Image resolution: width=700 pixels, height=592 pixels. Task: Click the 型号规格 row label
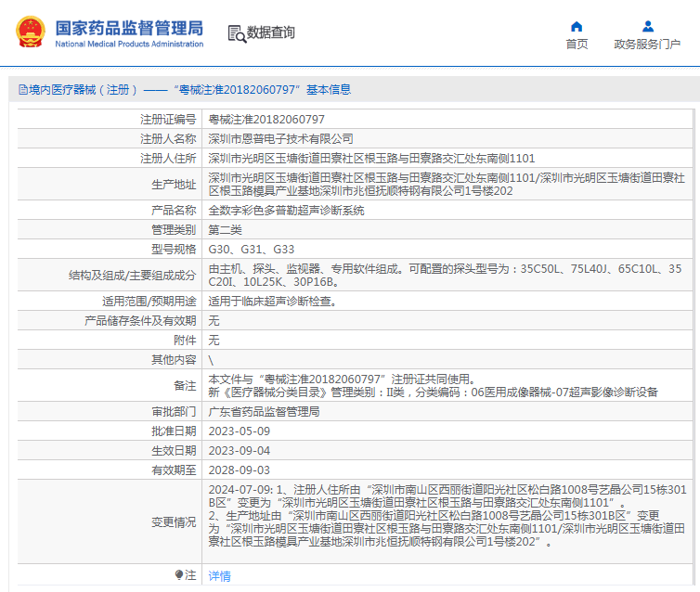click(x=174, y=250)
